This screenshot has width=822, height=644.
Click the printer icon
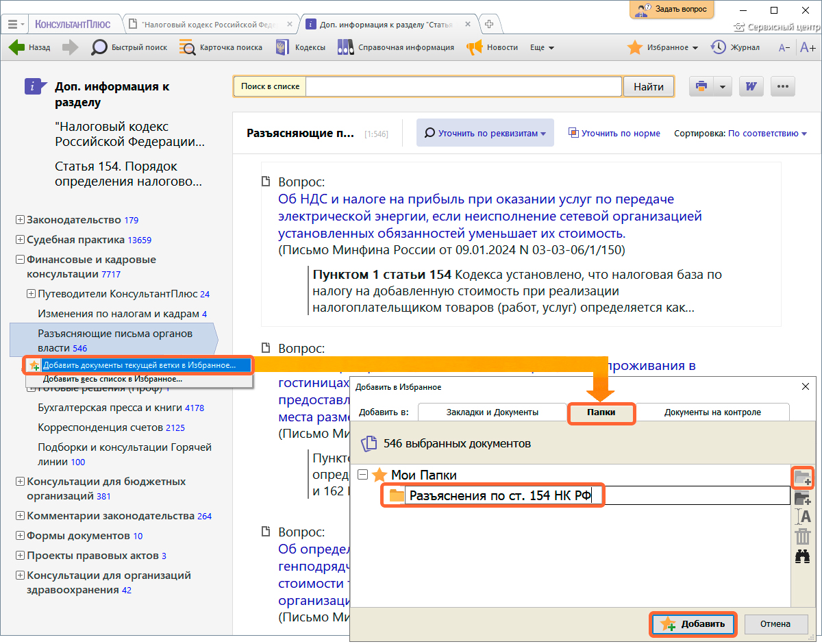pyautogui.click(x=701, y=86)
